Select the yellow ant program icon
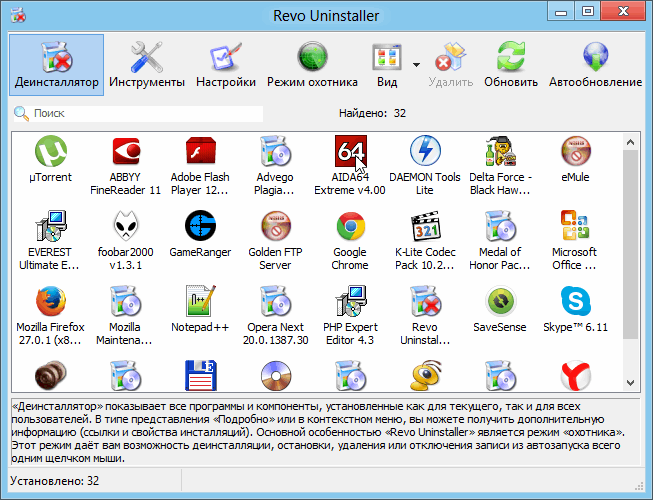 pyautogui.click(x=426, y=376)
